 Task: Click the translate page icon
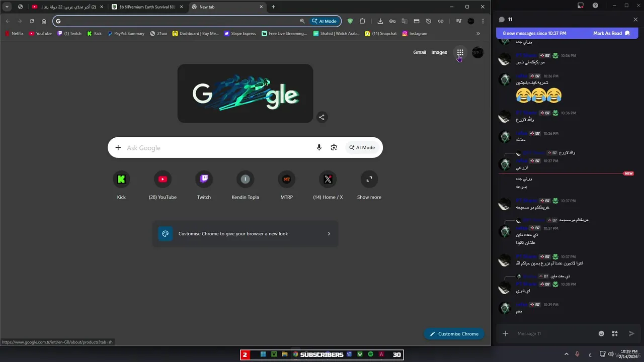(405, 21)
